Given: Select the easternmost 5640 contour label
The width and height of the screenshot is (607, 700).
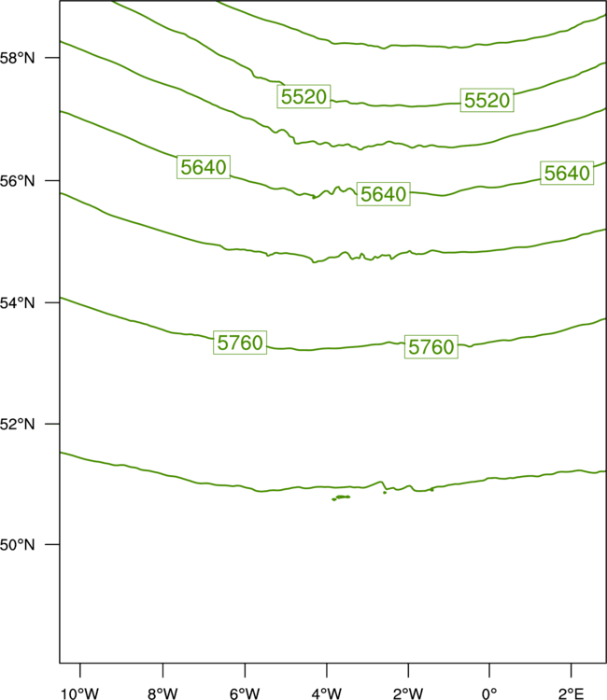Looking at the screenshot, I should click(x=567, y=173).
